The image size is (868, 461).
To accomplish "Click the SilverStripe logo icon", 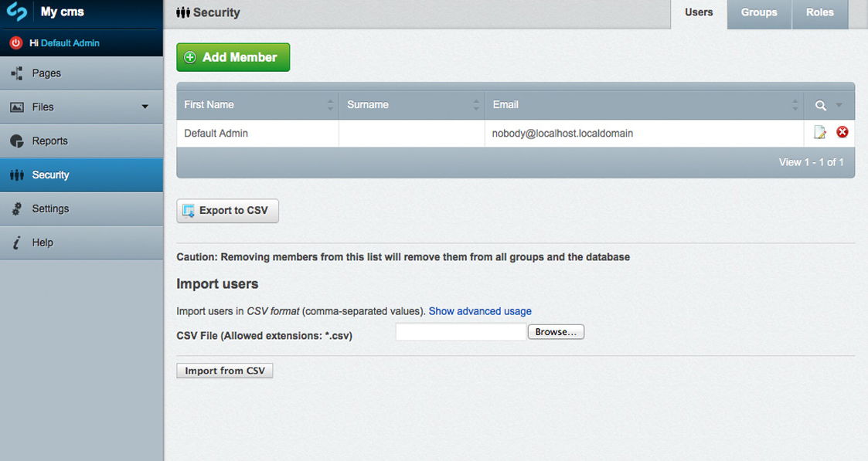I will 16,12.
